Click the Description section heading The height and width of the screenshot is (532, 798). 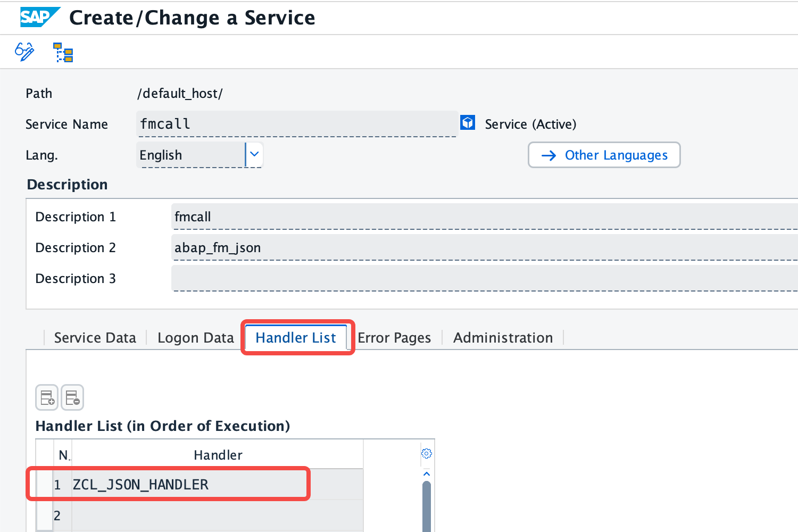pos(67,185)
